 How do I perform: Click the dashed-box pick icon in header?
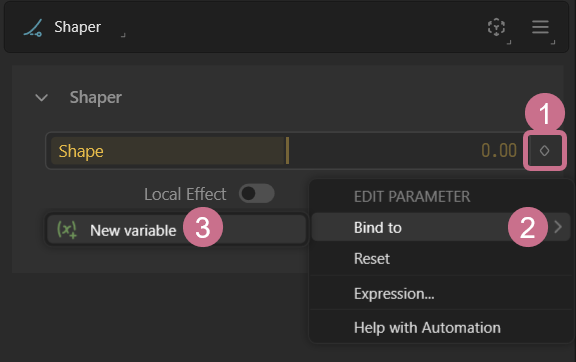click(496, 27)
